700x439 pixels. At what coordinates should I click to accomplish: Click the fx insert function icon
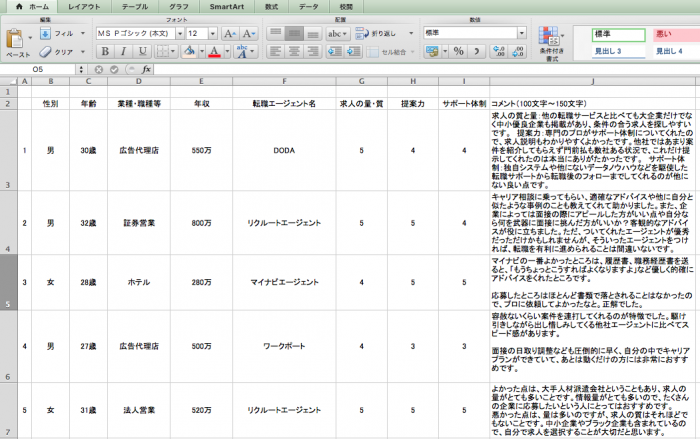[146, 69]
